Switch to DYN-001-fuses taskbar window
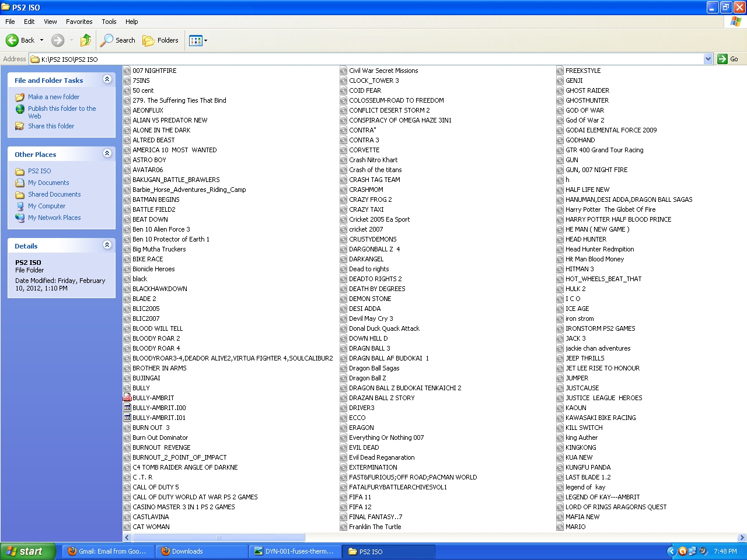The image size is (747, 560). point(295,551)
